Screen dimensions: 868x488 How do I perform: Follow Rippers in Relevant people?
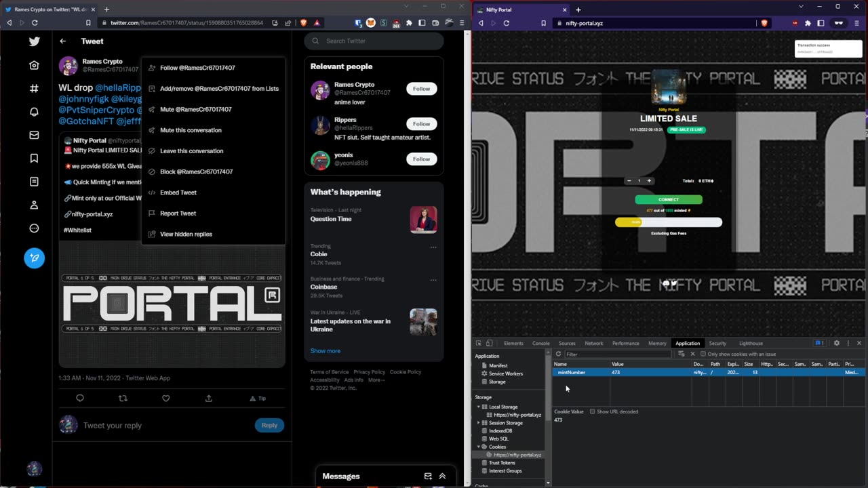pyautogui.click(x=421, y=124)
